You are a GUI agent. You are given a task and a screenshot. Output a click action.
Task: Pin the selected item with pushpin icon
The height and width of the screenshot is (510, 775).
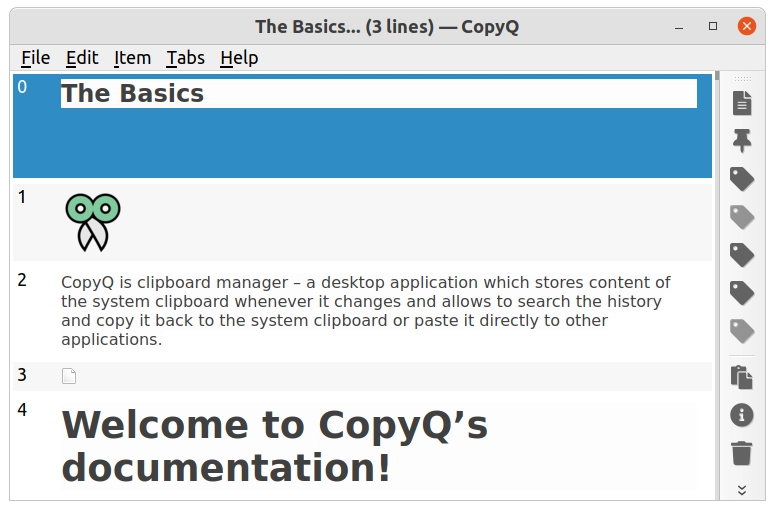pyautogui.click(x=741, y=140)
